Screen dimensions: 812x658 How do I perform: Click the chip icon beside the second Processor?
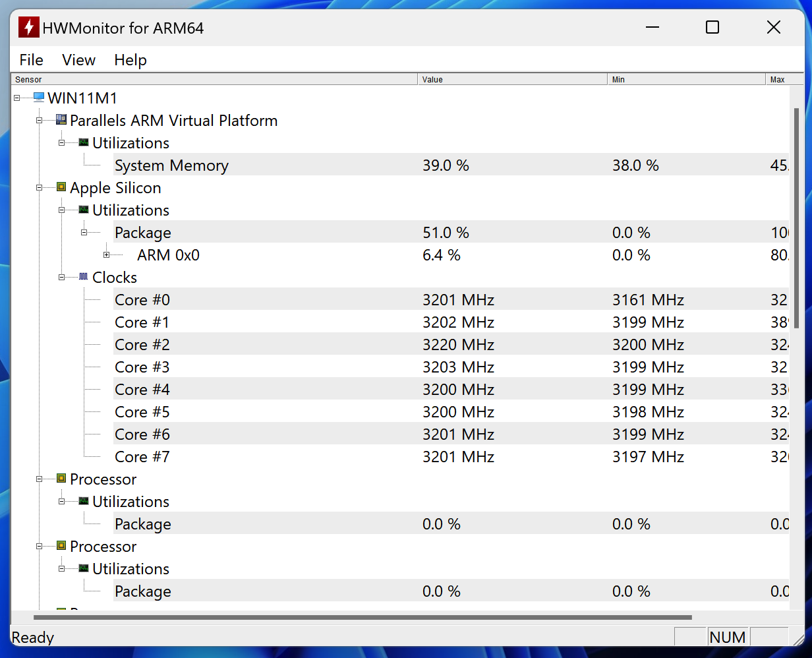click(61, 546)
